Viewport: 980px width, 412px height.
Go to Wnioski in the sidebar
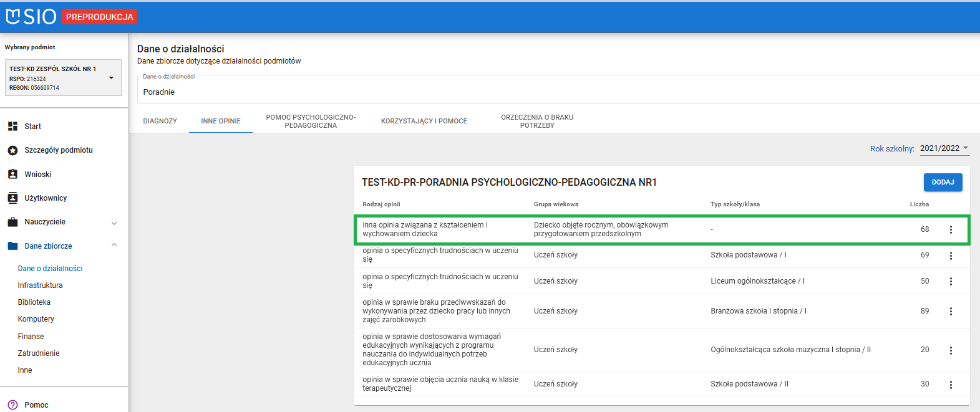click(38, 175)
